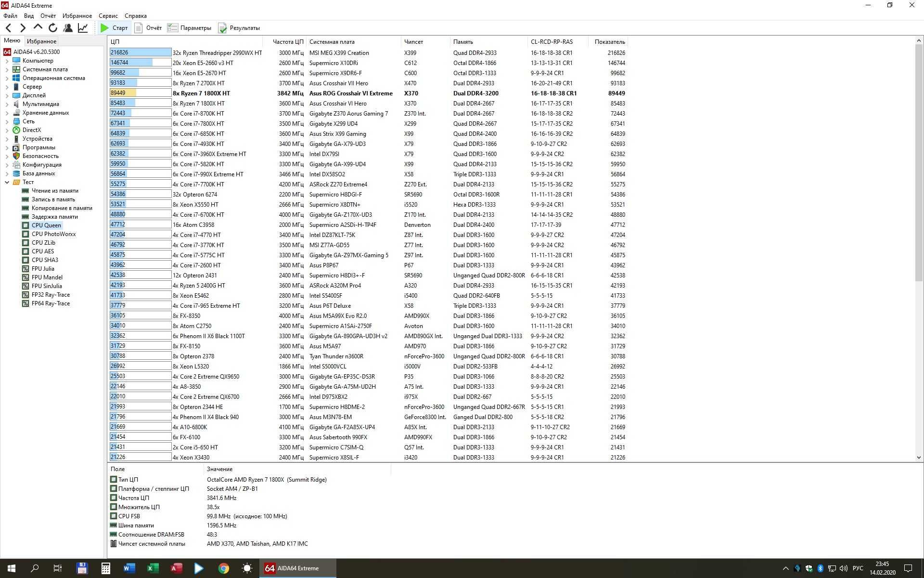Select Программы in the sidebar tree
The height and width of the screenshot is (578, 924).
point(38,147)
